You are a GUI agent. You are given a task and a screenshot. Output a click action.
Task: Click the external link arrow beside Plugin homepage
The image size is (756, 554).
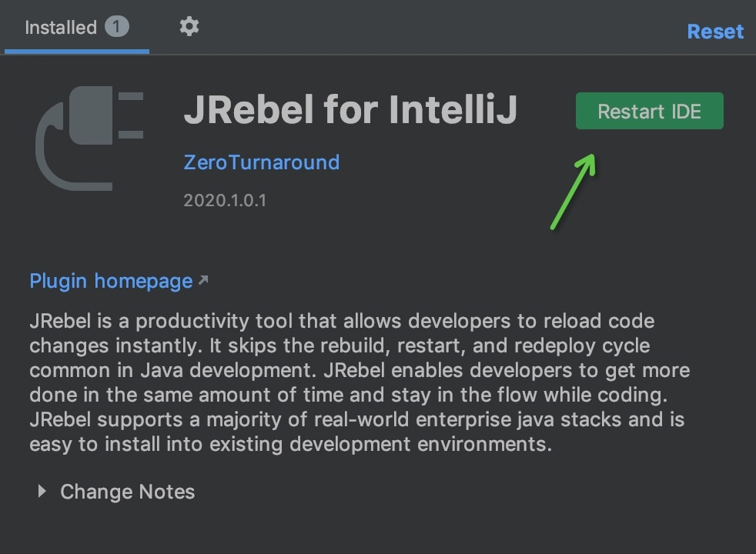[203, 281]
